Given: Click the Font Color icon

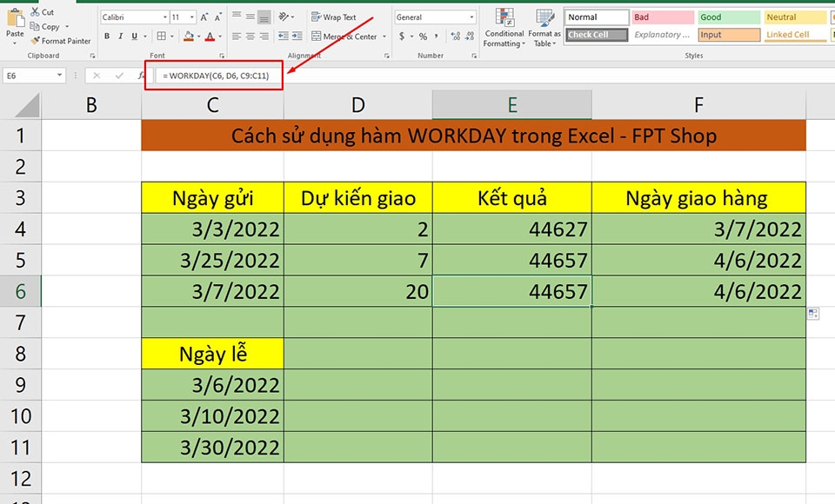Looking at the screenshot, I should (210, 36).
